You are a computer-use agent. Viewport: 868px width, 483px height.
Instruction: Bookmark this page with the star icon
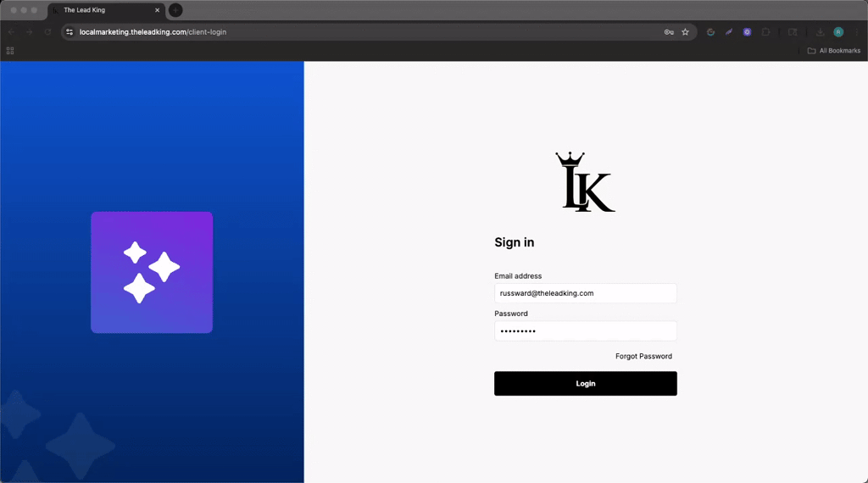[685, 32]
